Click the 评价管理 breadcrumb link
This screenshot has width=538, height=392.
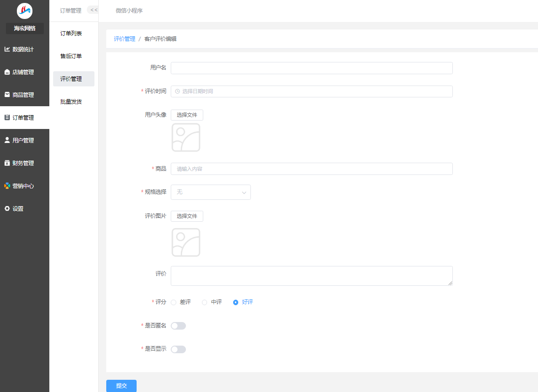[x=124, y=39]
